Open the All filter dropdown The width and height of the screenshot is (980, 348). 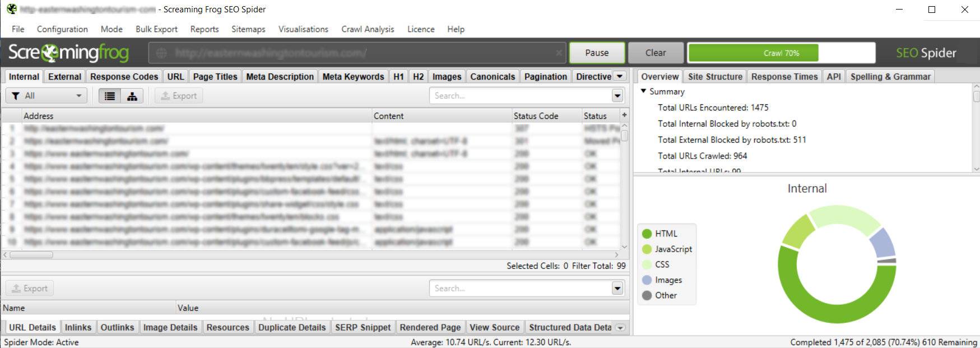(47, 96)
